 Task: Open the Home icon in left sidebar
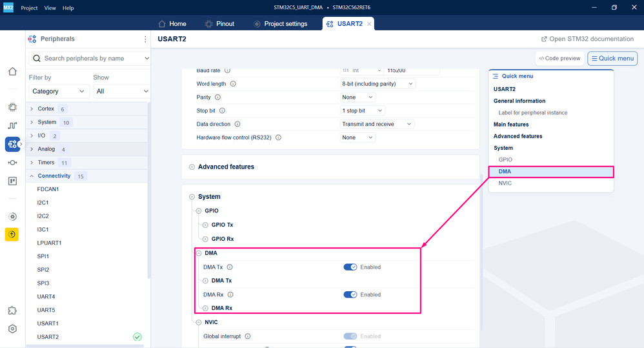12,72
